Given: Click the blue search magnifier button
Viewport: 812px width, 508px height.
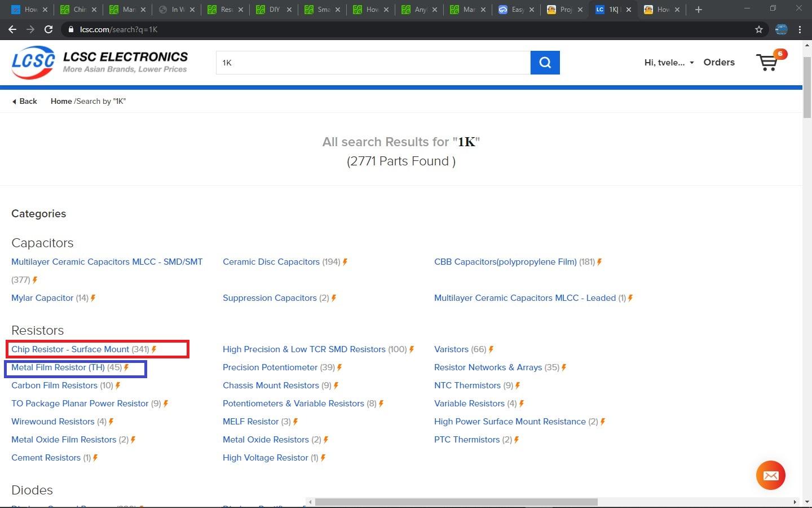Looking at the screenshot, I should pyautogui.click(x=545, y=63).
